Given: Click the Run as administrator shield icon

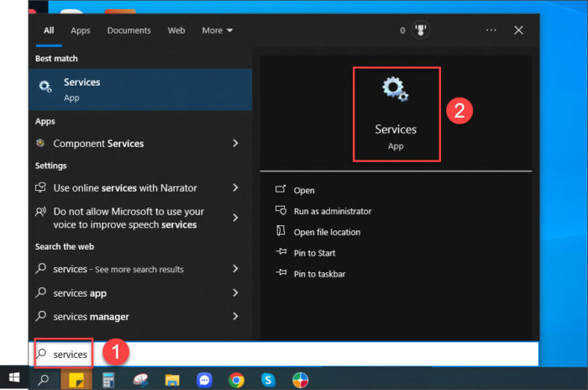Looking at the screenshot, I should [281, 210].
